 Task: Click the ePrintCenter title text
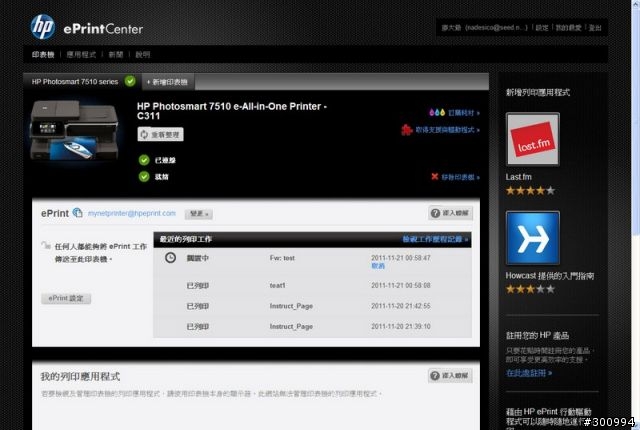(x=103, y=29)
